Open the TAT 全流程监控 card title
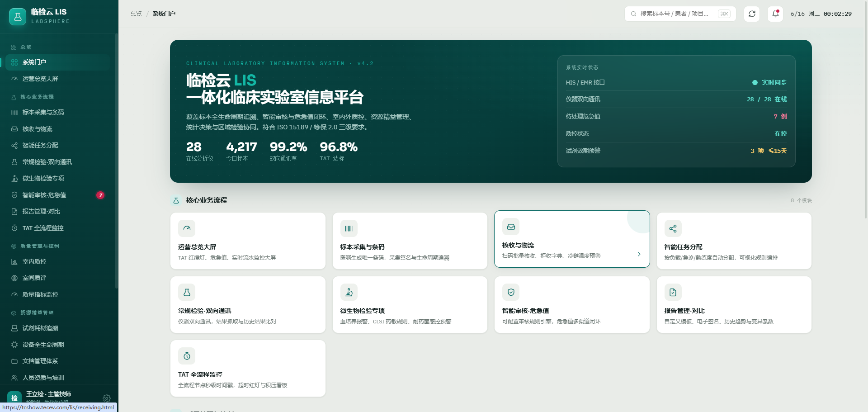 coord(200,374)
